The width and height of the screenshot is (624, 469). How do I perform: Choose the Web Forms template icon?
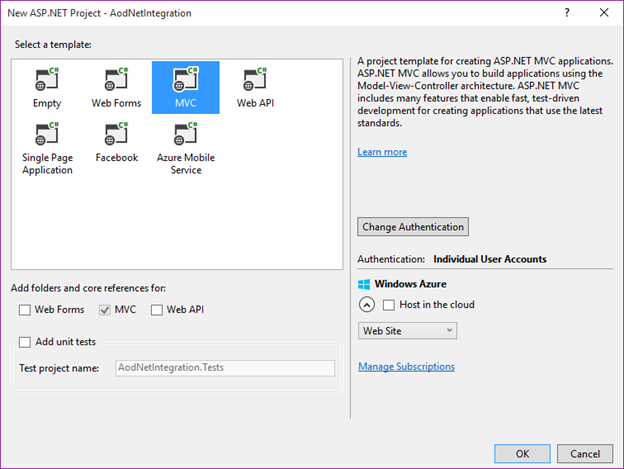[x=116, y=81]
